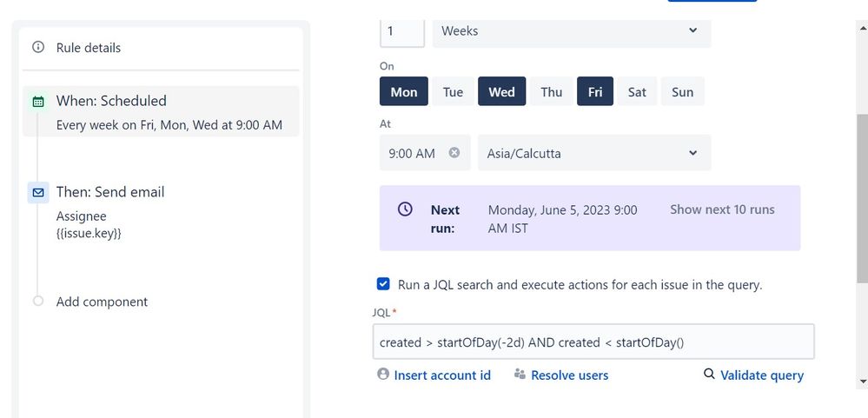Toggle the Sun day button
Viewport: 868px width, 418px height.
coord(683,91)
